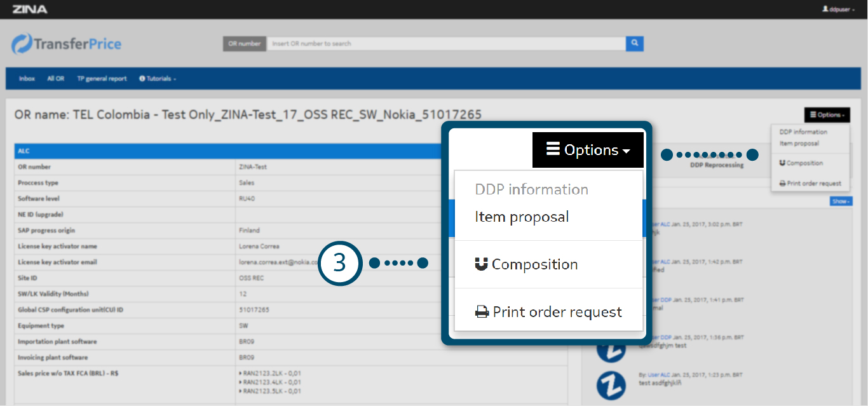Click the info icon beside Tutorials

142,79
